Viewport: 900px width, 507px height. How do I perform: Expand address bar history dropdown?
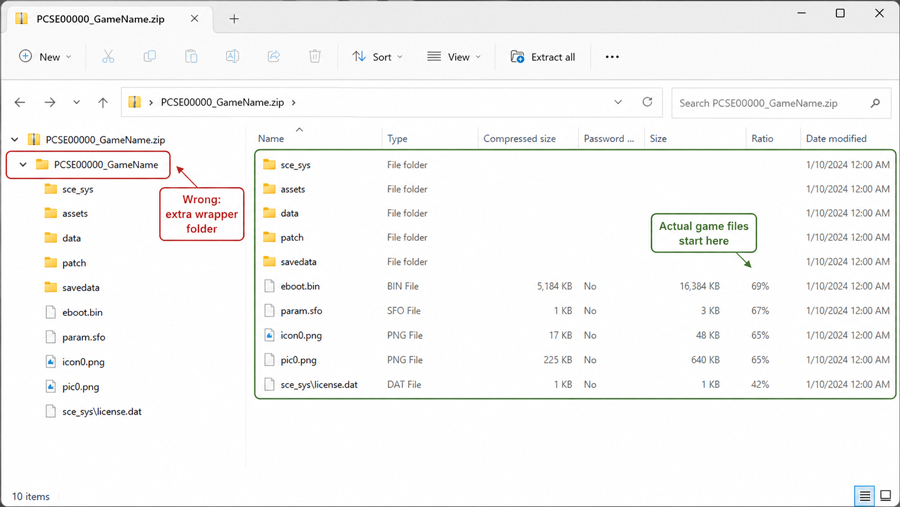pos(618,102)
